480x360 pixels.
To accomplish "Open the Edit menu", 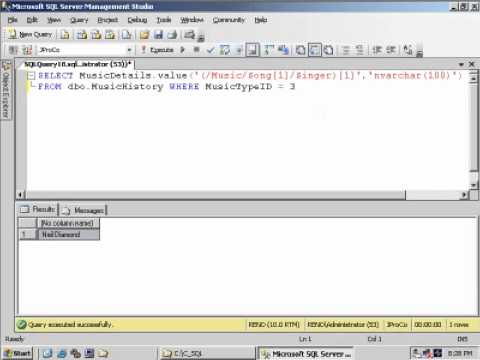I will pyautogui.click(x=32, y=20).
